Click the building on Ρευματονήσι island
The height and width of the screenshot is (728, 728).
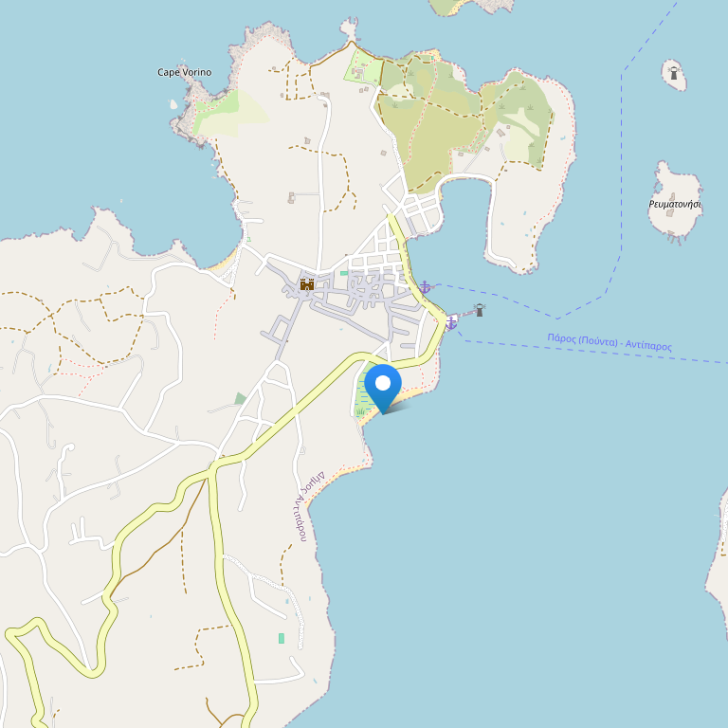coord(670,212)
